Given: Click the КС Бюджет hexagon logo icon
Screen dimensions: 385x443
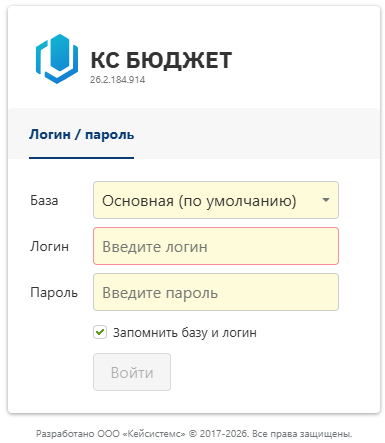Looking at the screenshot, I should (57, 59).
